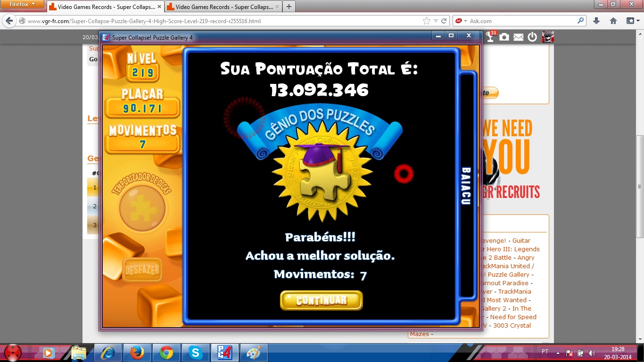This screenshot has height=362, width=644.
Task: Reload the page with refresh icon
Action: [x=444, y=21]
